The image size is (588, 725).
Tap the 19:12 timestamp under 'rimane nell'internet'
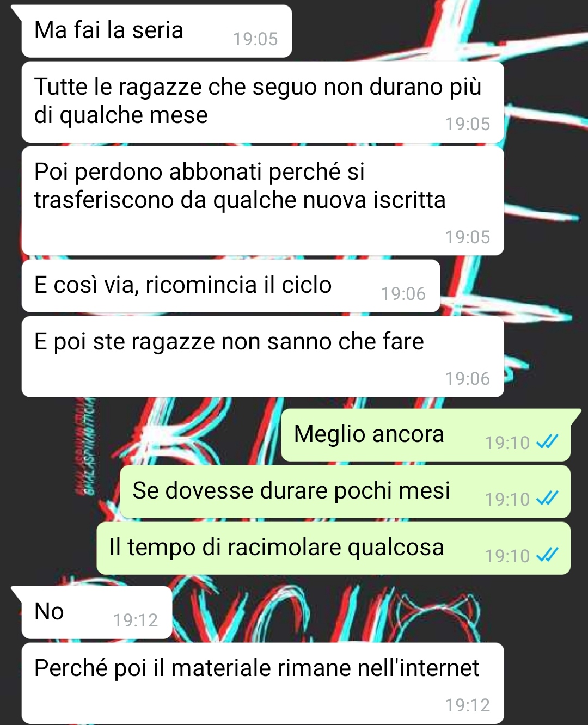point(468,705)
